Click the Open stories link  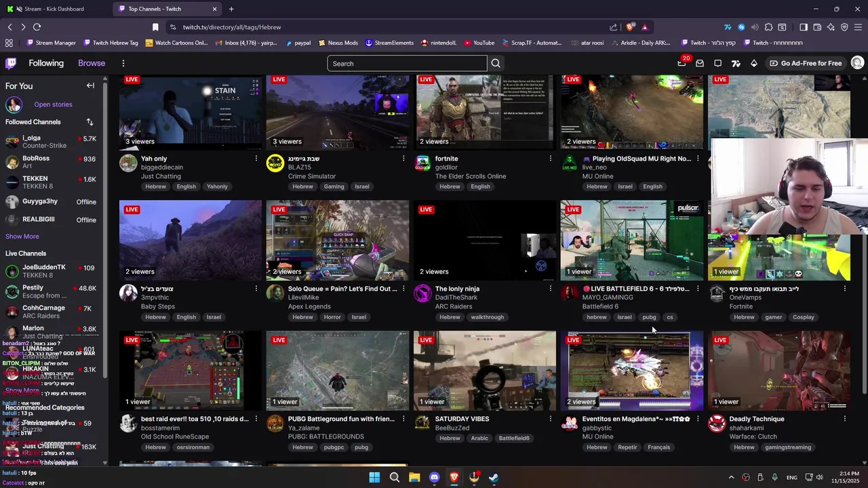pos(53,104)
